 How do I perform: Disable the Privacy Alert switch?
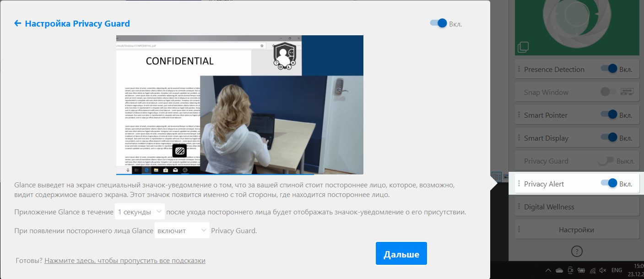point(609,184)
